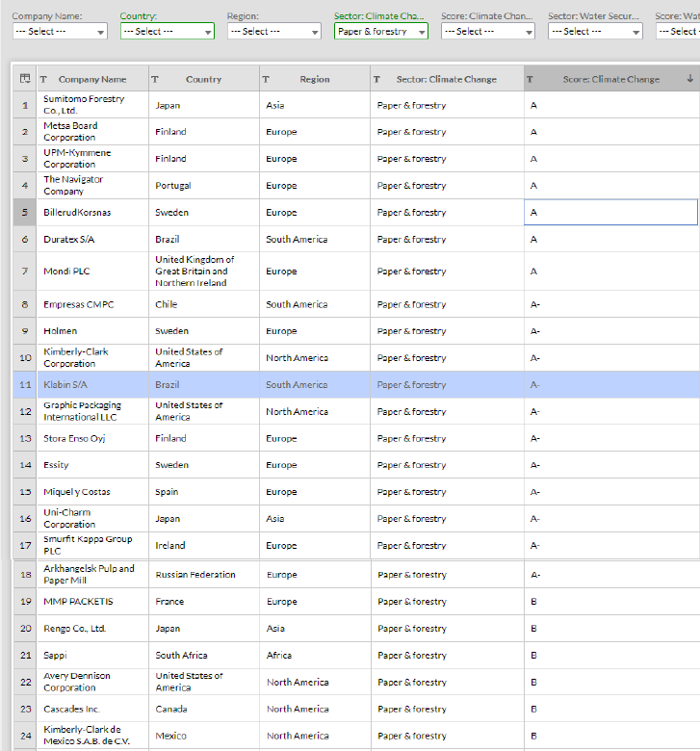Image resolution: width=700 pixels, height=751 pixels.
Task: Click the BillerudKorsnas cell
Action: pyautogui.click(x=93, y=212)
